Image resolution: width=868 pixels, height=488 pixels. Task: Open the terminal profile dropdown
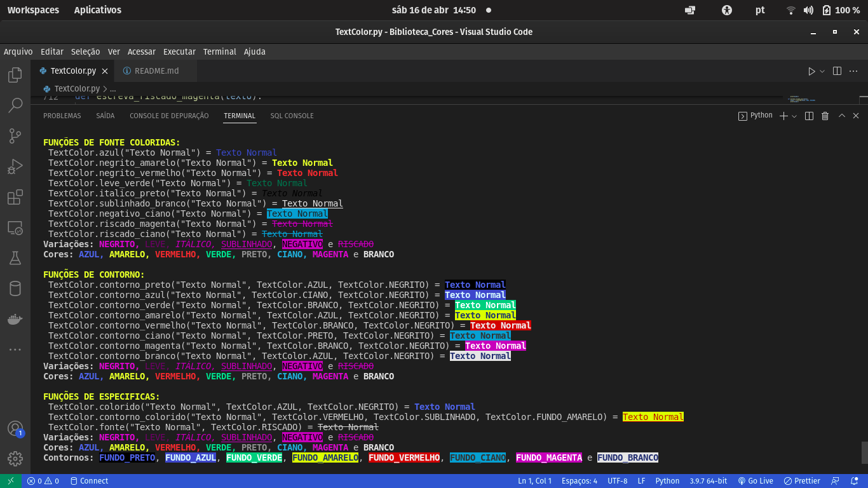(x=795, y=116)
